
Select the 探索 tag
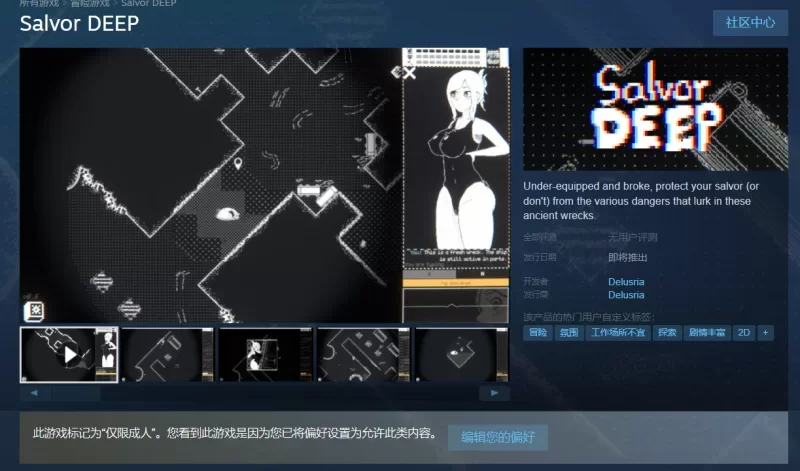667,333
